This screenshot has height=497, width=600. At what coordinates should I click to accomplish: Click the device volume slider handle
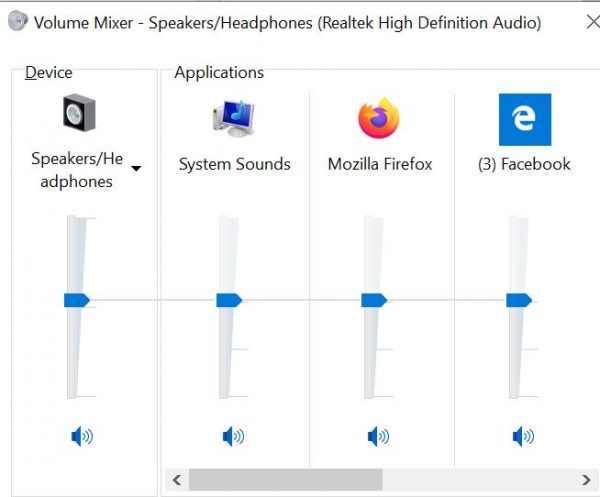(x=77, y=300)
